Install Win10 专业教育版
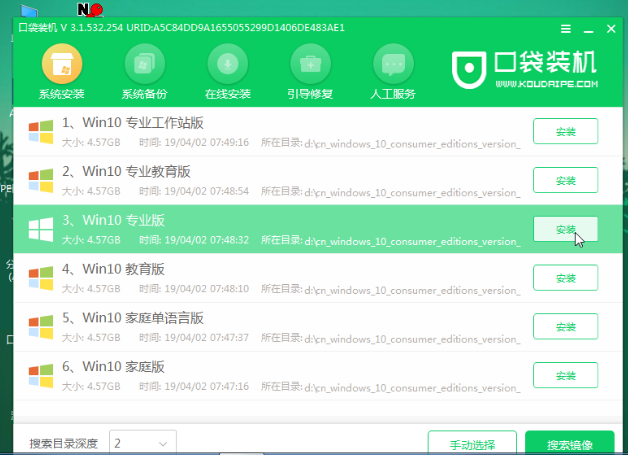Viewport: 628px width, 455px height. [565, 180]
